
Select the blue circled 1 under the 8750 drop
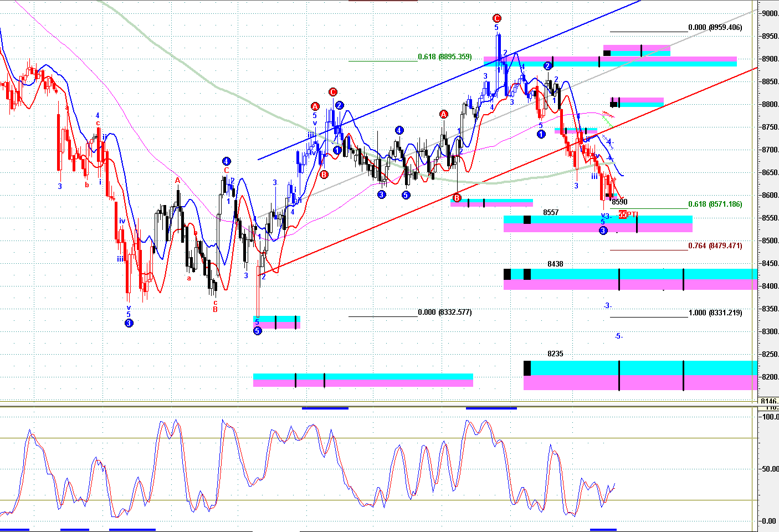tap(541, 134)
